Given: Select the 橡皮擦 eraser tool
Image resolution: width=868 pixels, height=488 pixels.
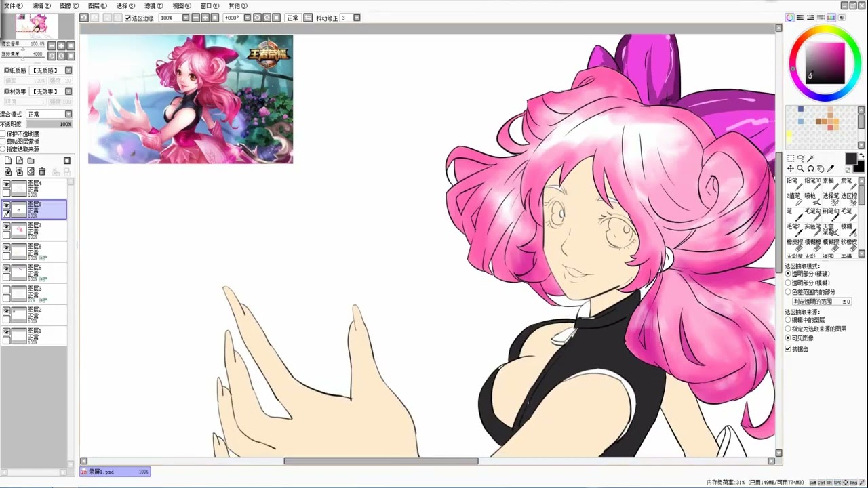Looking at the screenshot, I should [x=794, y=245].
